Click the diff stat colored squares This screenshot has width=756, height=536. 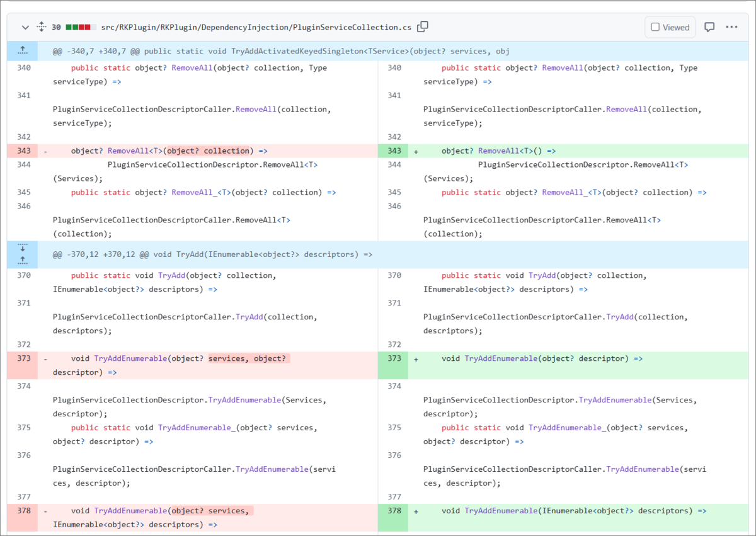tap(81, 27)
